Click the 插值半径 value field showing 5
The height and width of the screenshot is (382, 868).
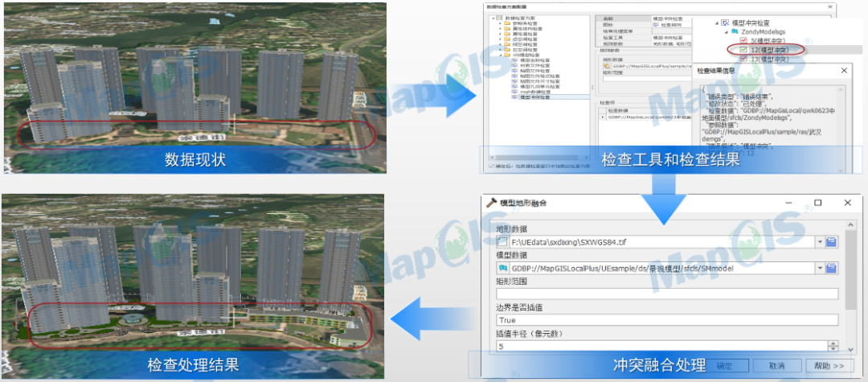[661, 346]
